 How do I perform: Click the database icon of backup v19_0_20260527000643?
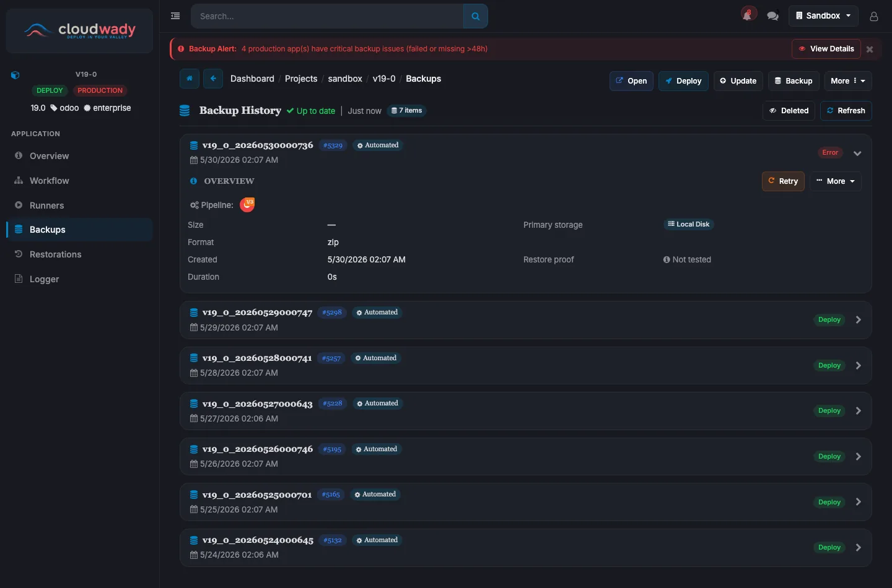194,404
